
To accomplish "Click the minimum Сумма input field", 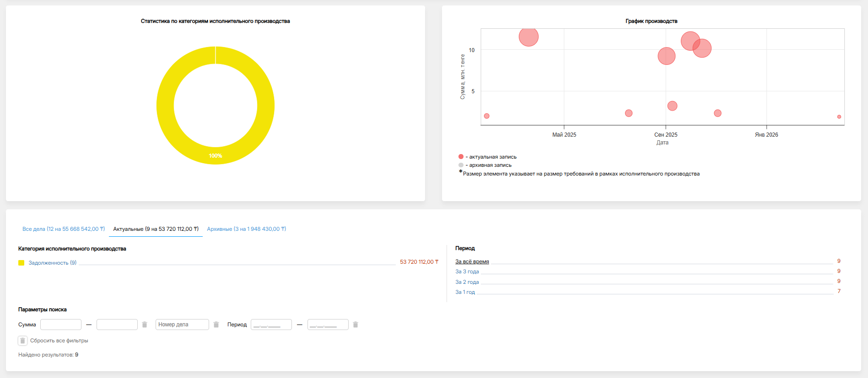I will pos(61,325).
